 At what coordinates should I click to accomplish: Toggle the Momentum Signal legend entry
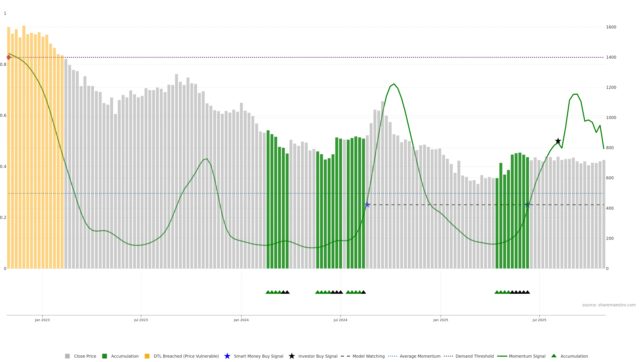(527, 356)
